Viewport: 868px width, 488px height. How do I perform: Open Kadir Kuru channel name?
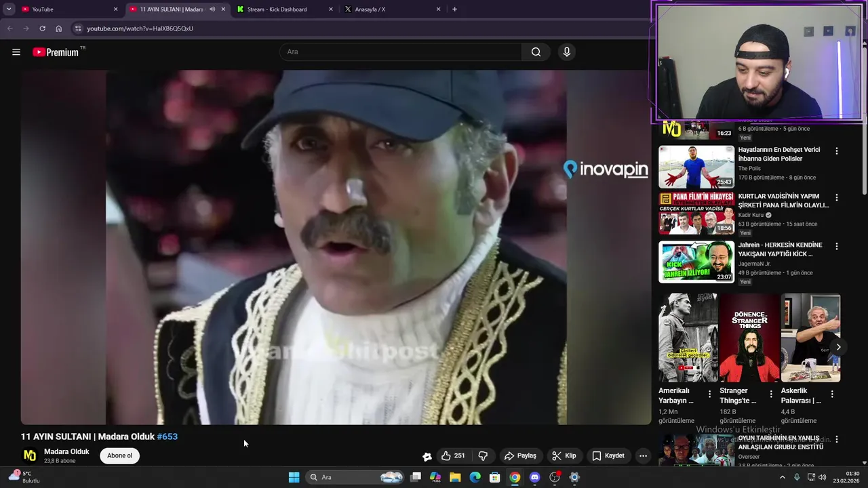tap(751, 215)
